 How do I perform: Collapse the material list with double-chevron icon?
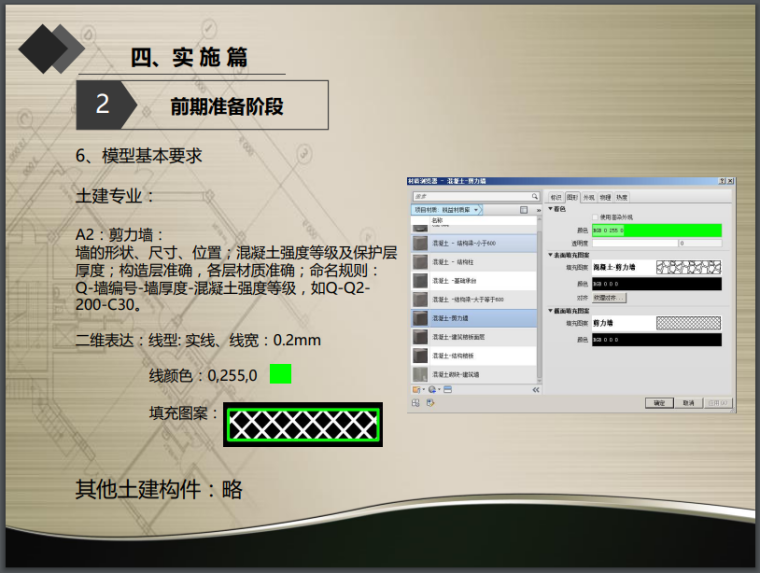click(535, 388)
